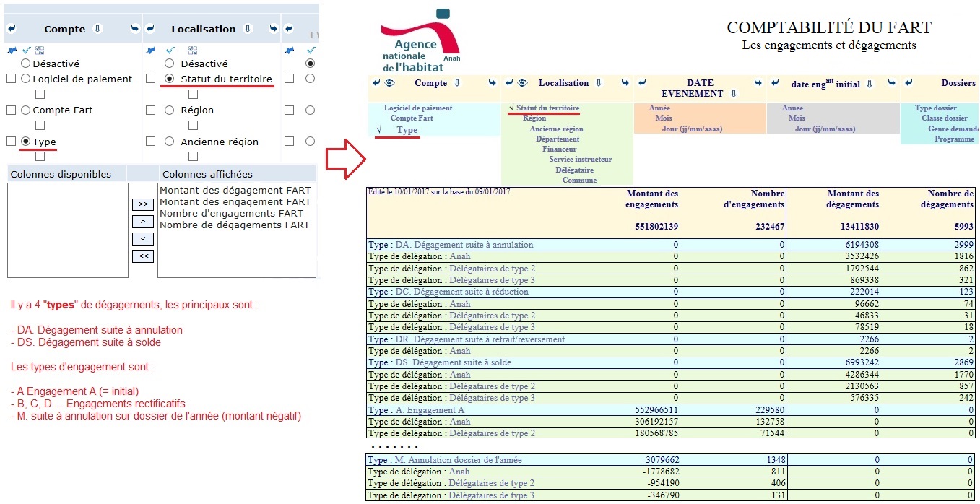Expand the DATE EVENEMENT down arrow
Screen dimensions: 980x504
pyautogui.click(x=734, y=93)
